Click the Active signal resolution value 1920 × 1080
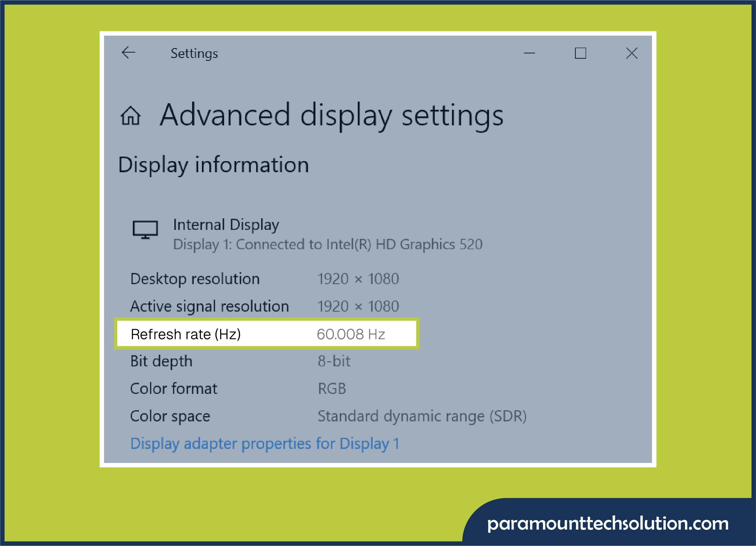Screen dimensions: 756x546 click(358, 306)
